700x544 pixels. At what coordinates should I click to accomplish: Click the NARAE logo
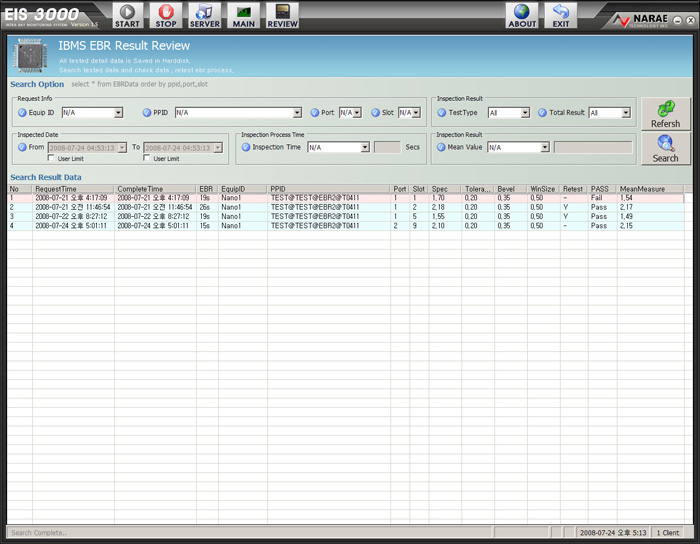coord(640,20)
